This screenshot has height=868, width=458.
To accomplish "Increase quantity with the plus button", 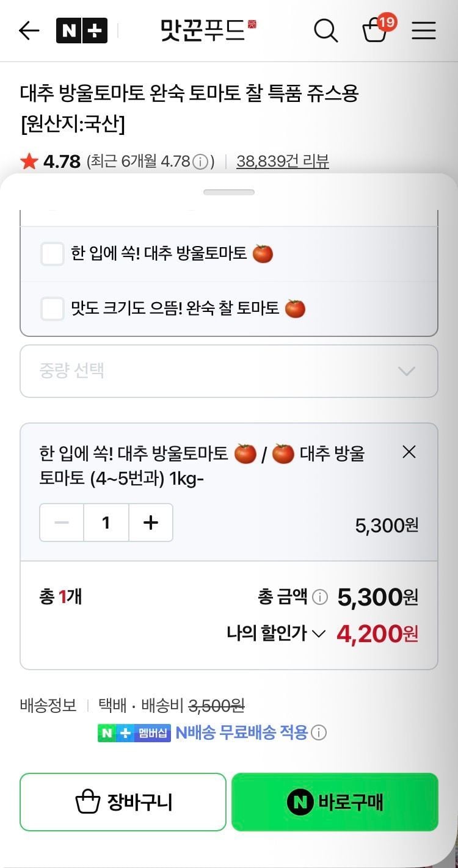I will pyautogui.click(x=150, y=523).
